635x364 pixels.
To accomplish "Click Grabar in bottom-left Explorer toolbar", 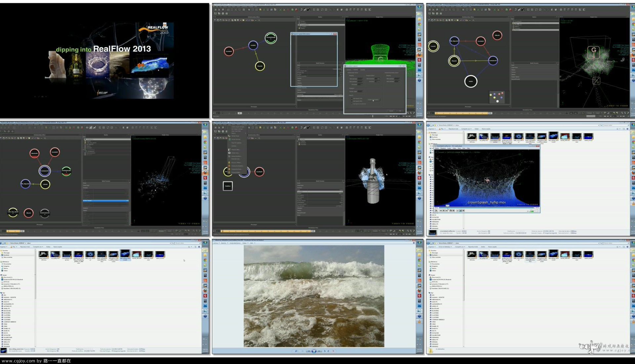I will 48,247.
